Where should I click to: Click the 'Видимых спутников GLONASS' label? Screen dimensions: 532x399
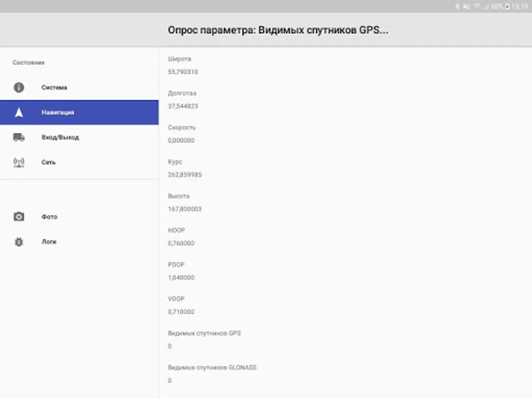click(x=212, y=368)
